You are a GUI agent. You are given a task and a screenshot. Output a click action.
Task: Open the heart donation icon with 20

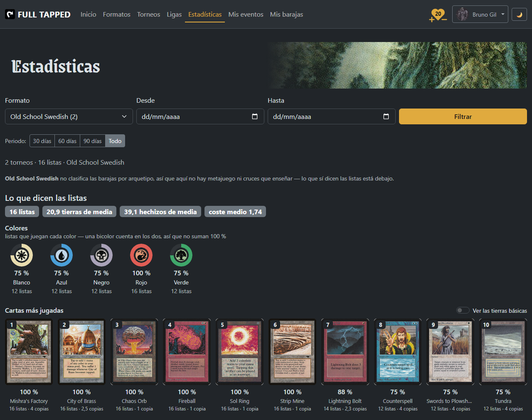point(438,15)
